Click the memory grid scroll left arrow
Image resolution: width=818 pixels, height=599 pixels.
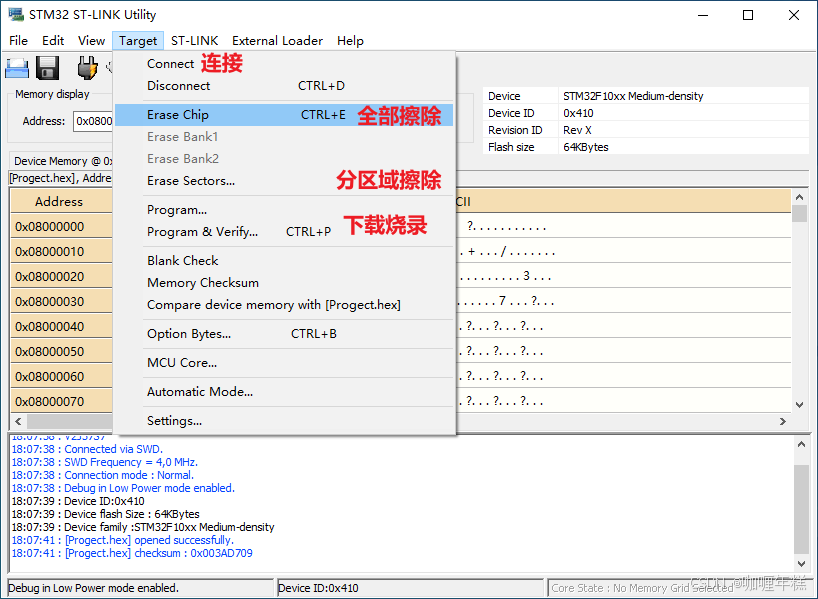pos(18,421)
